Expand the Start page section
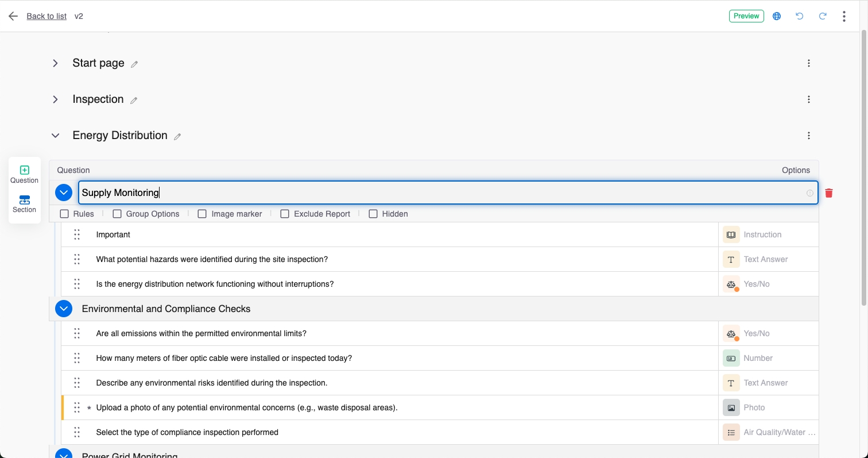The height and width of the screenshot is (458, 868). 55,63
